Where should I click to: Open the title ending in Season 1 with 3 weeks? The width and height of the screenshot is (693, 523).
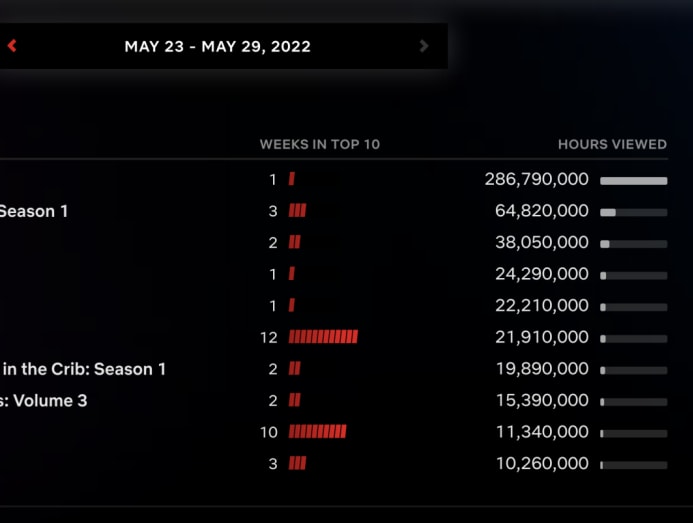[34, 211]
